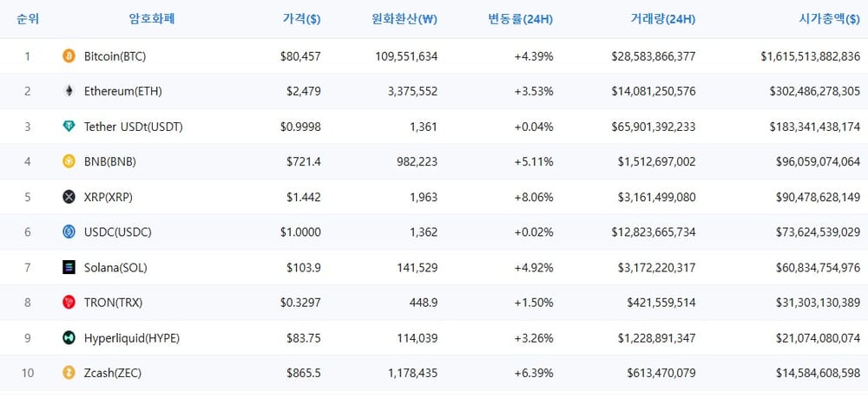This screenshot has height=398, width=868.
Task: Click the volume $613,470,079
Action: tap(661, 374)
